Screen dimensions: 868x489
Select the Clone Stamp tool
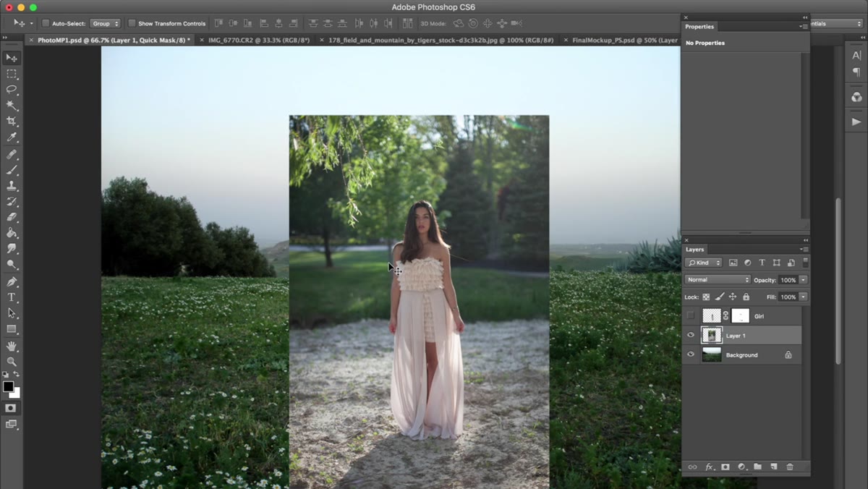click(x=12, y=186)
